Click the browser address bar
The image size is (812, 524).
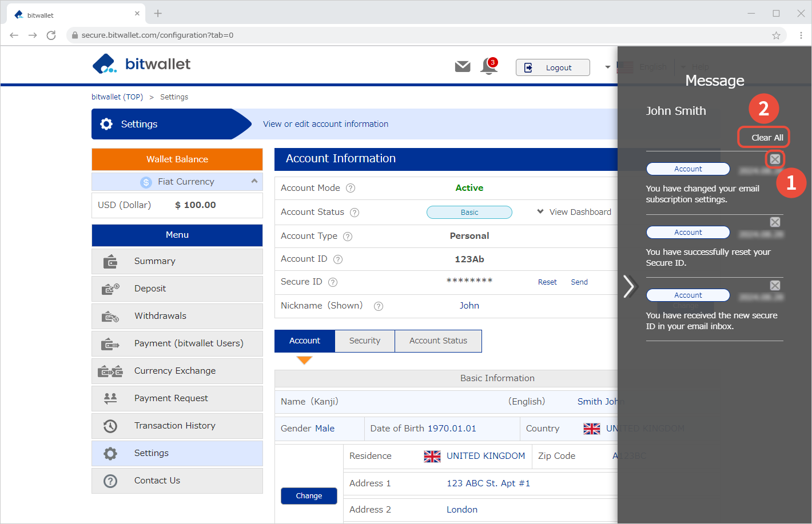[400, 35]
